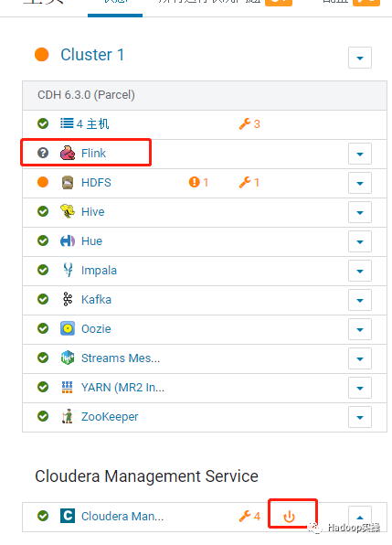Image resolution: width=392 pixels, height=545 pixels.
Task: Open the Cluster 1 link
Action: coord(92,55)
